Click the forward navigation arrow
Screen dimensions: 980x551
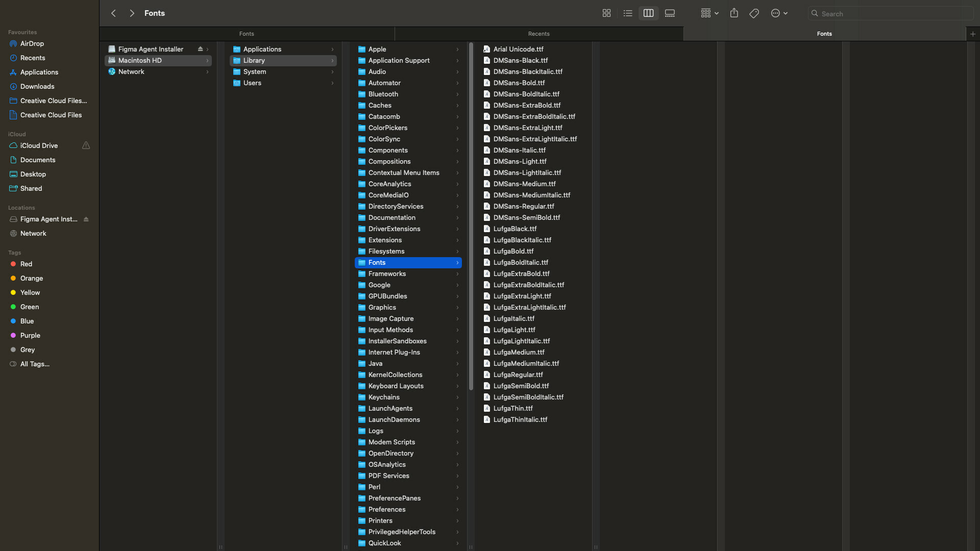point(131,13)
